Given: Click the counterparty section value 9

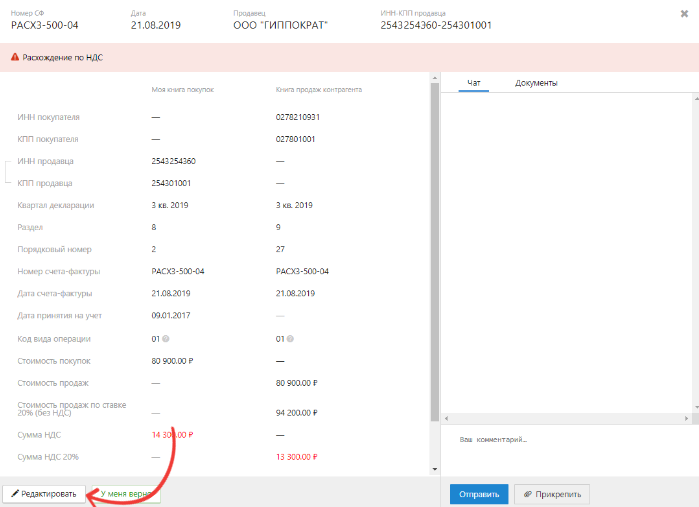Looking at the screenshot, I should (278, 227).
